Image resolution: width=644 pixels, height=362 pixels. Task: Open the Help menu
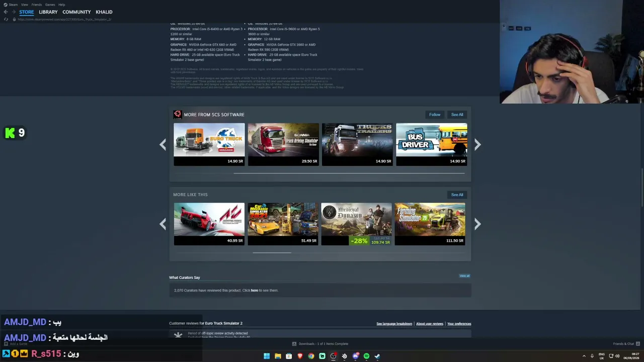(61, 5)
